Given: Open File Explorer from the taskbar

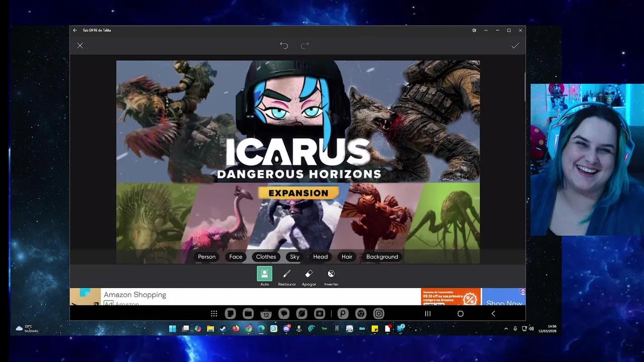Looking at the screenshot, I should click(x=210, y=329).
